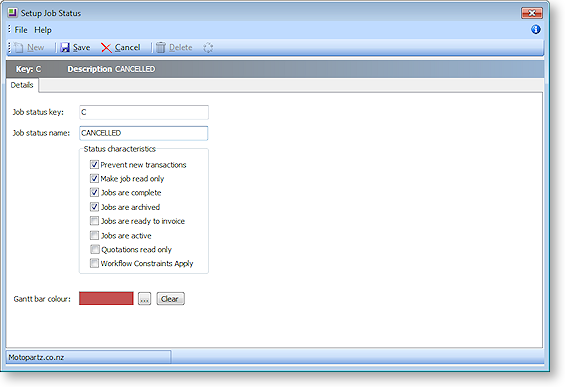Clear the Gantt bar colour
The height and width of the screenshot is (387, 565).
click(170, 299)
